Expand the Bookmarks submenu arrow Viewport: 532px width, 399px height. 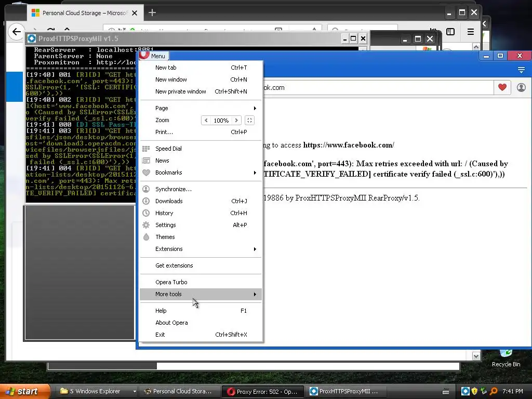pyautogui.click(x=255, y=172)
